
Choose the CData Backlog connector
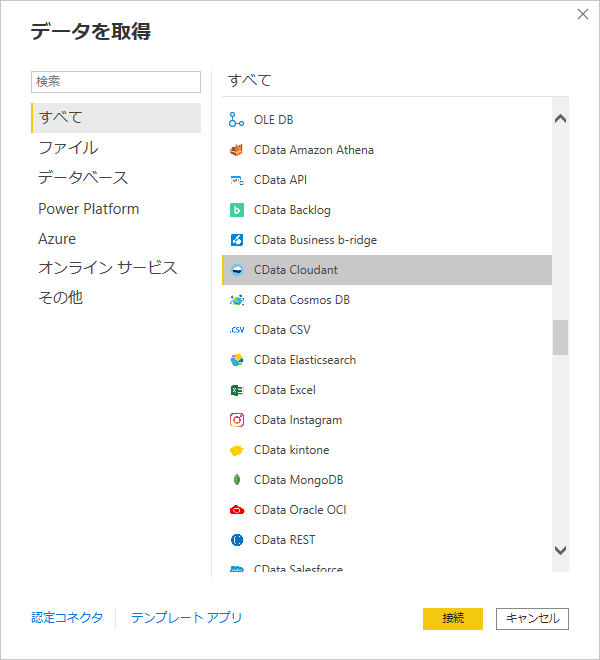pos(387,210)
